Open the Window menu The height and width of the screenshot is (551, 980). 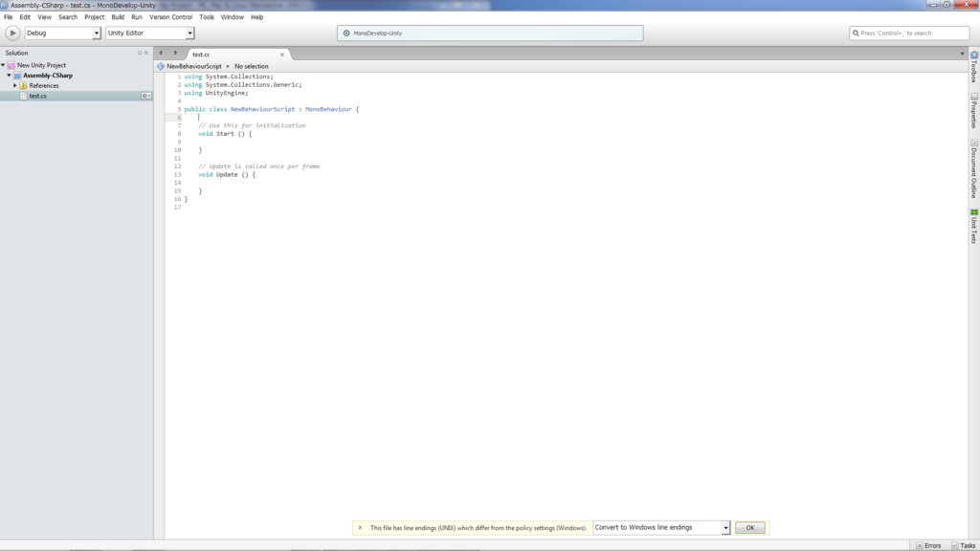232,17
